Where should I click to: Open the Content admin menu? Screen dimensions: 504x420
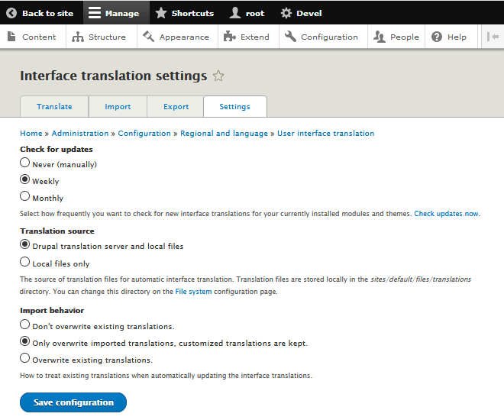click(33, 37)
